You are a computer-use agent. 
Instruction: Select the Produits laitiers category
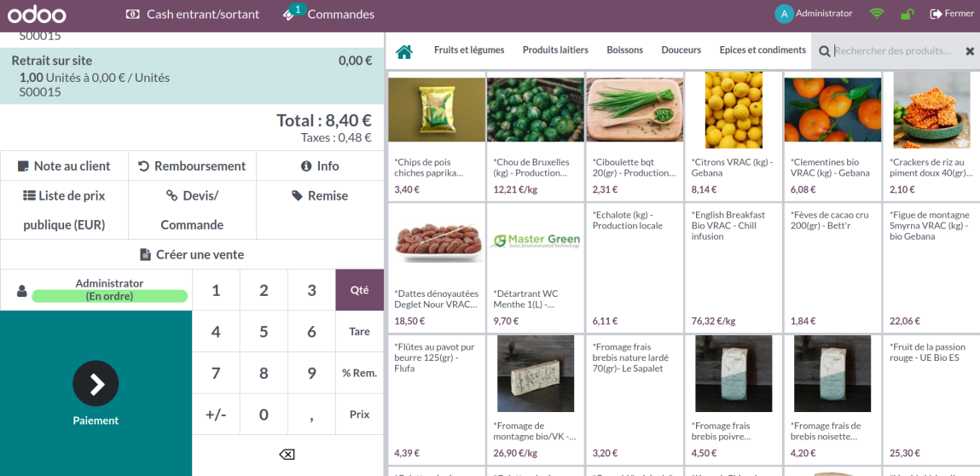tap(555, 50)
